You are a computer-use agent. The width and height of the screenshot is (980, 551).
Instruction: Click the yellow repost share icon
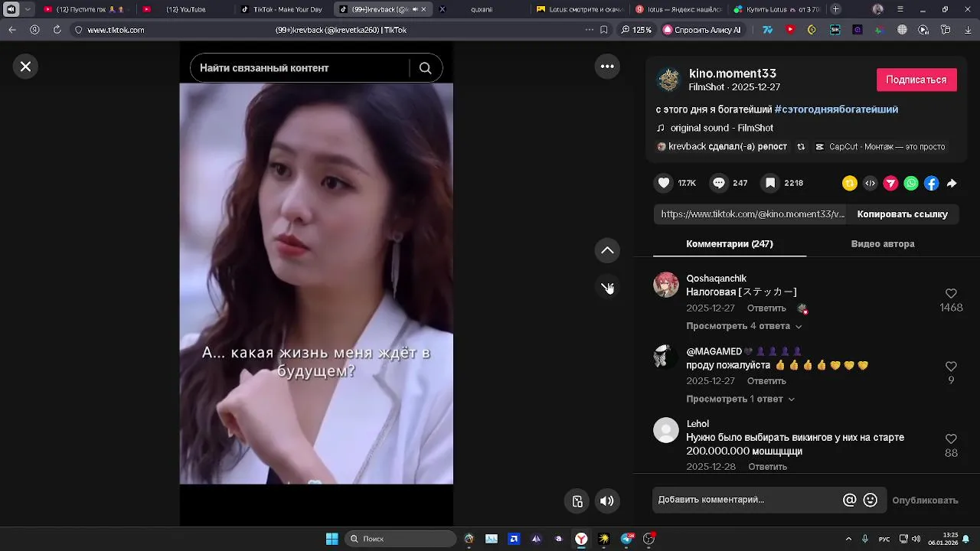tap(849, 183)
